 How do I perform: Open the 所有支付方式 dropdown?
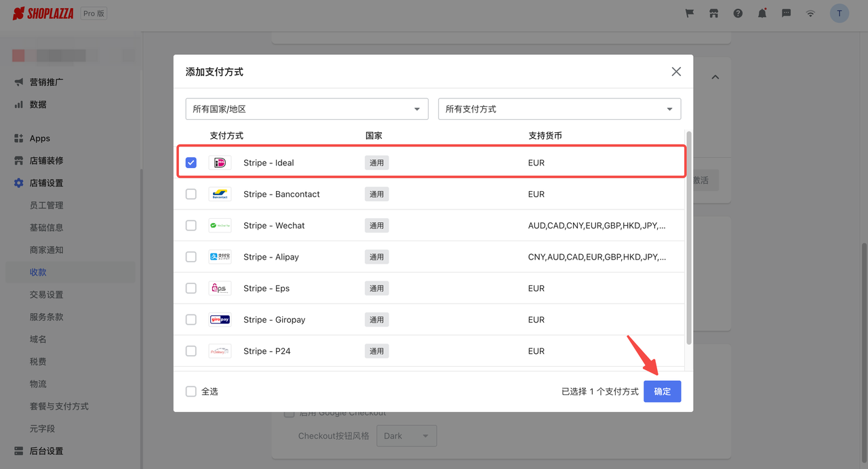pos(559,108)
